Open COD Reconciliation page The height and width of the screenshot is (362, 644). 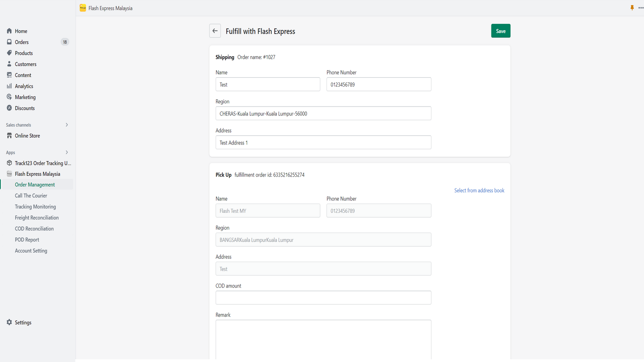click(x=34, y=228)
